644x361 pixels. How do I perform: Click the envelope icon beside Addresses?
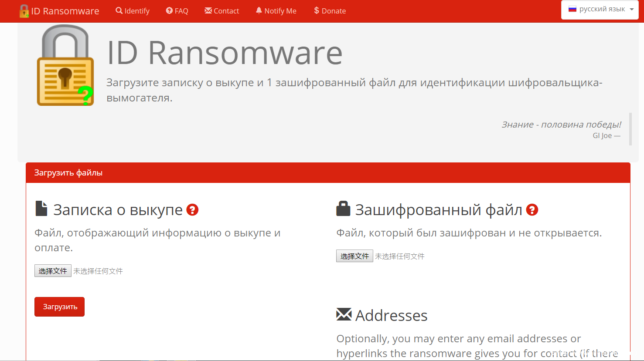pos(344,314)
